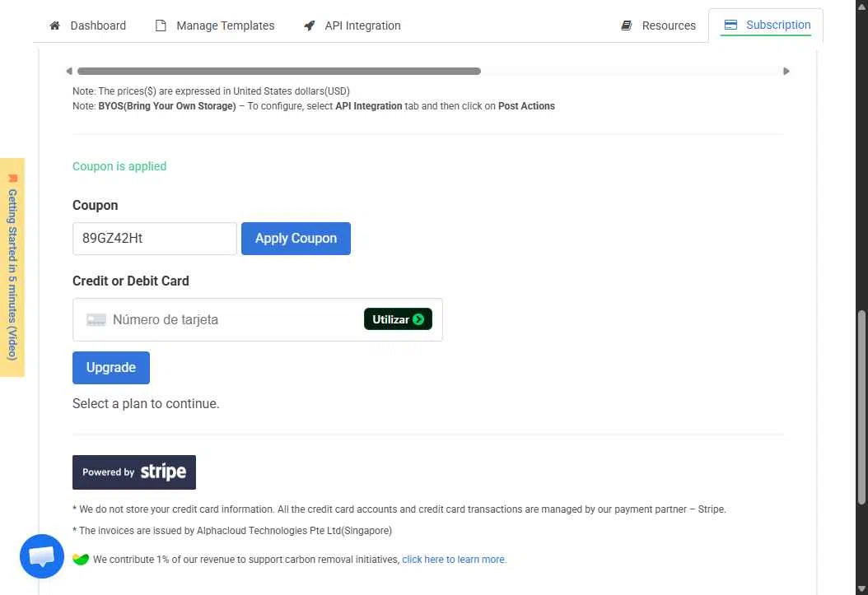Click the card icon in payment field
The width and height of the screenshot is (868, 595).
(x=96, y=319)
